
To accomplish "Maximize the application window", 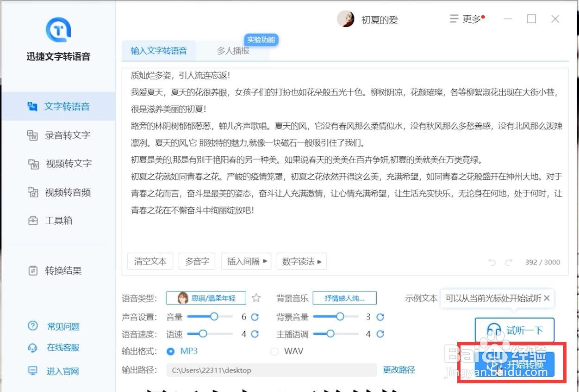I will coord(532,19).
